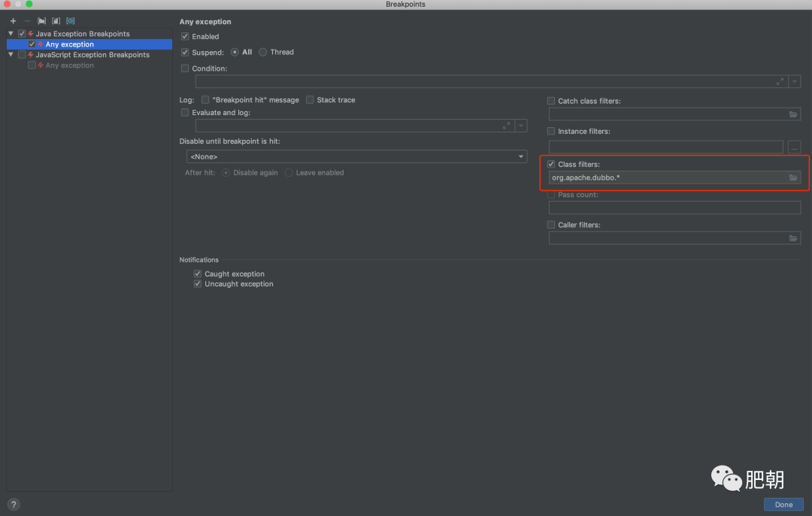Click group by class toolbar icon

coord(71,21)
